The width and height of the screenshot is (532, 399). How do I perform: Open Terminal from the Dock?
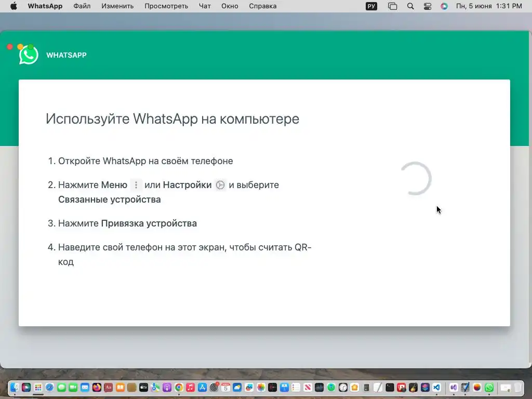pos(390,387)
